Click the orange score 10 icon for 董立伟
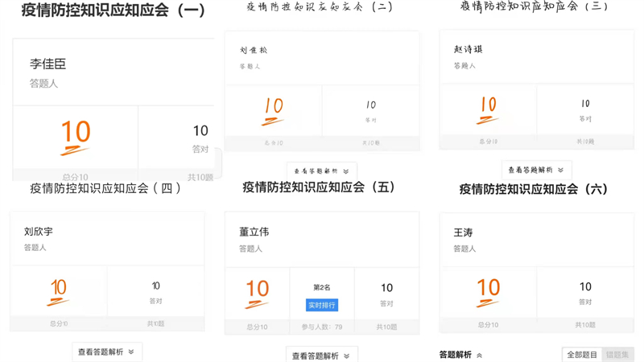The image size is (644, 362). point(257,293)
